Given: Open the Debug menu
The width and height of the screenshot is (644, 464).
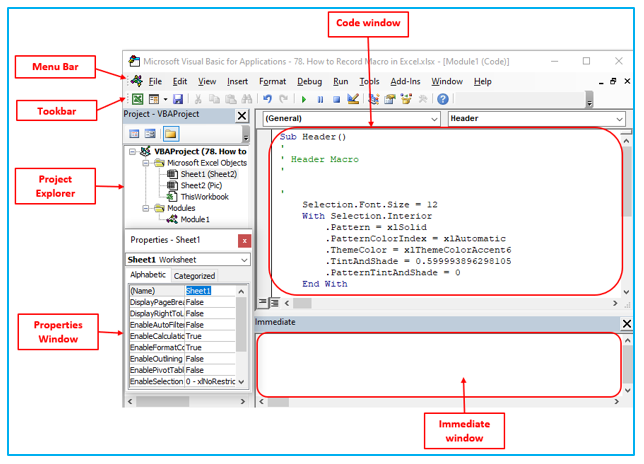Looking at the screenshot, I should [x=310, y=81].
